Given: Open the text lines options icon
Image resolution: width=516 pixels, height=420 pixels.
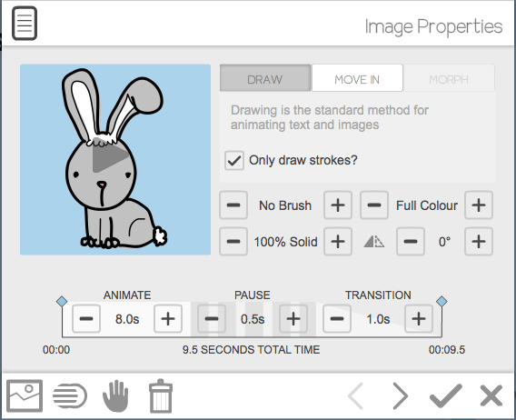Looking at the screenshot, I should [70, 395].
